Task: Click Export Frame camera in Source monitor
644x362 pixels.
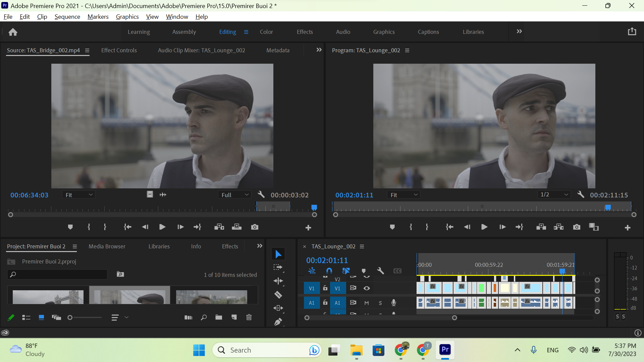Action: [x=255, y=227]
